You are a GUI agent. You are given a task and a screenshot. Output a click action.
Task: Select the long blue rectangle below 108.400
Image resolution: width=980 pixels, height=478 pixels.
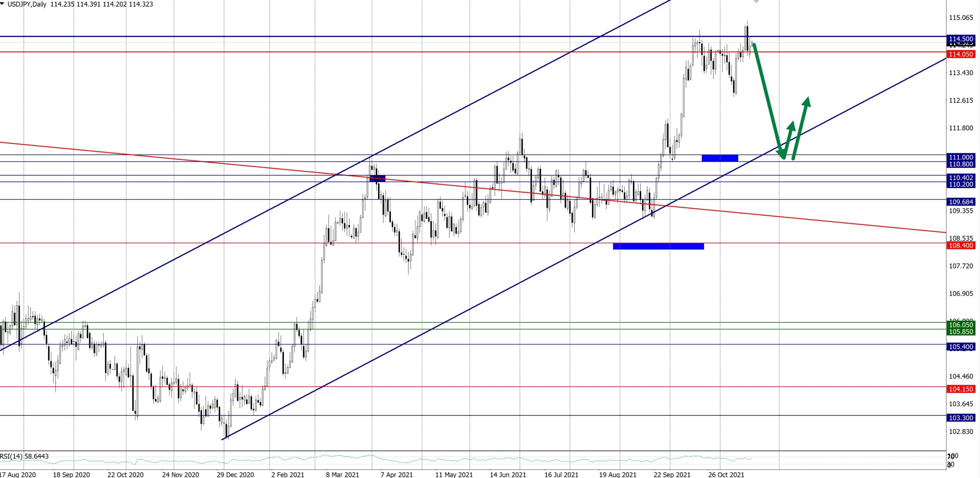658,246
